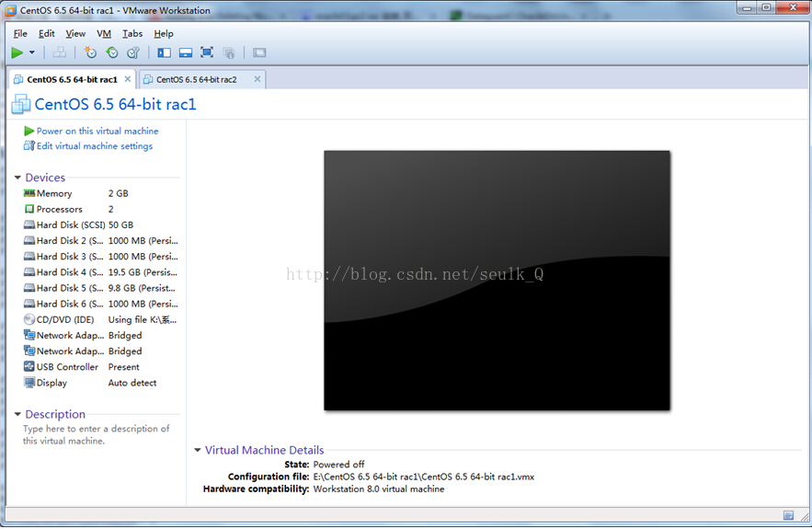Click the USB Controller Present value
This screenshot has width=812, height=529.
click(124, 367)
